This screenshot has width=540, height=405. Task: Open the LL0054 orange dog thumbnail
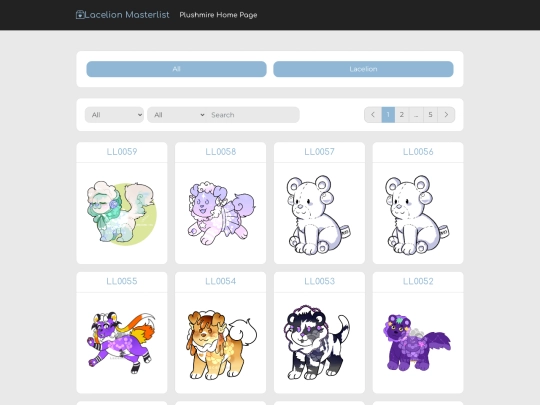pyautogui.click(x=222, y=345)
